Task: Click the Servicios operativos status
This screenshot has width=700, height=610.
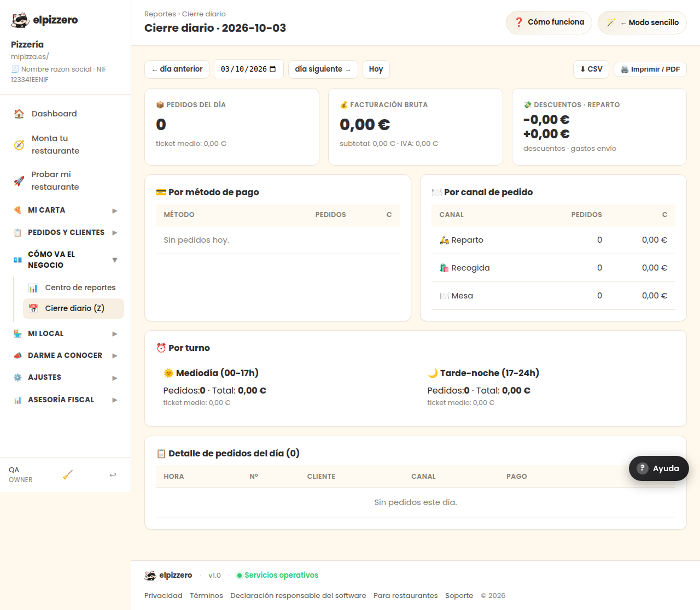Action: pyautogui.click(x=277, y=576)
